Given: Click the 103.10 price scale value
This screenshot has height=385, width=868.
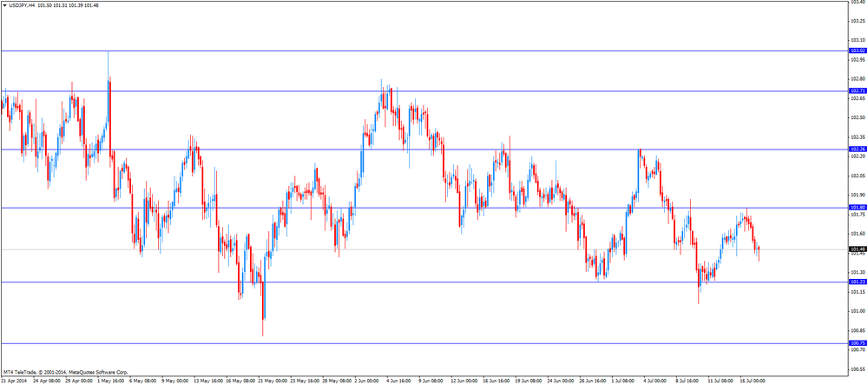Looking at the screenshot, I should pos(858,40).
